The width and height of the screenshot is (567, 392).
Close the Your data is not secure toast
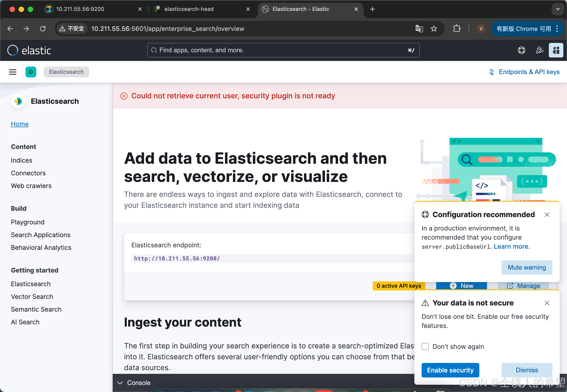click(547, 303)
